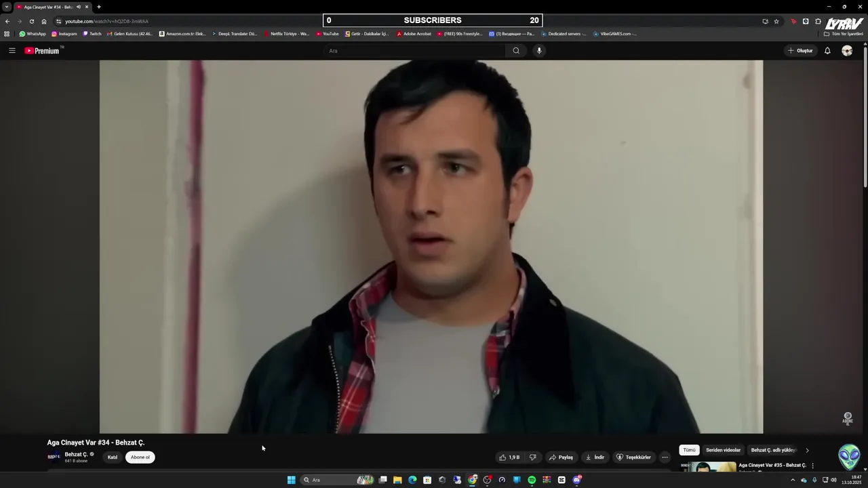This screenshot has height=488, width=868.
Task: Open Adobe Acrobat bookmark
Action: click(414, 34)
